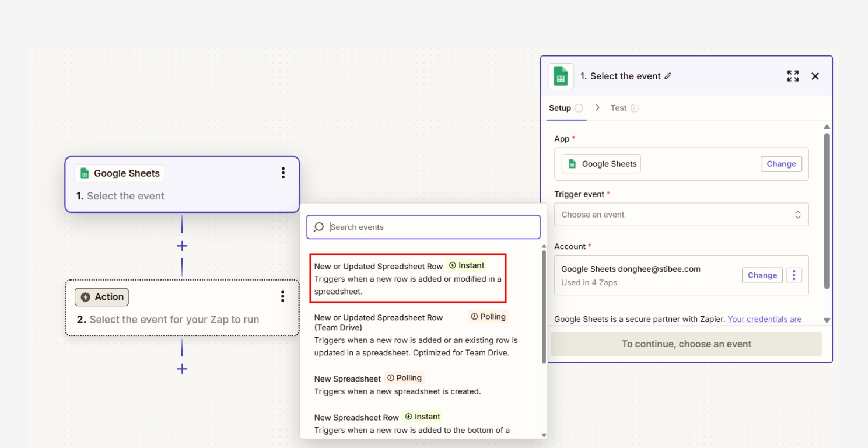Click the Action badge on step 2
The width and height of the screenshot is (868, 448).
click(101, 297)
